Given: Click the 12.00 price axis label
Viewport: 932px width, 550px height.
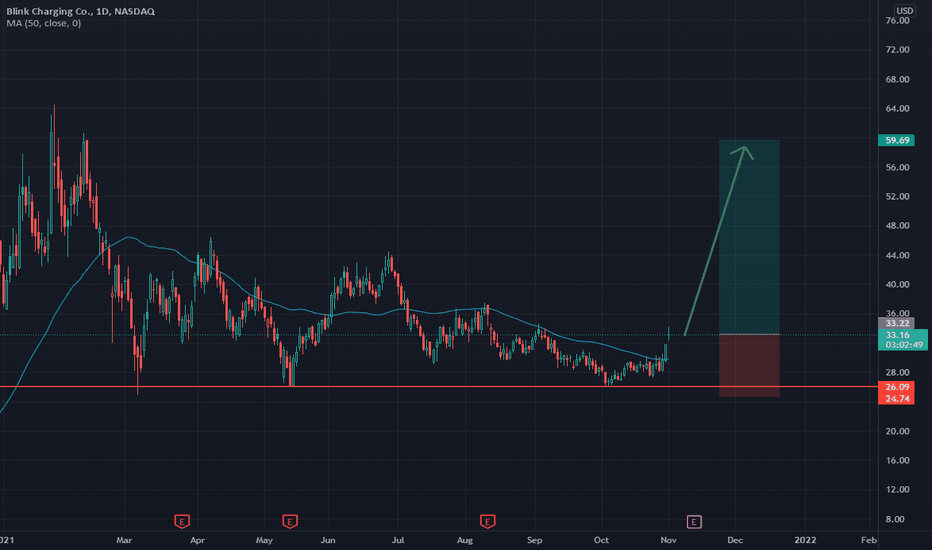Looking at the screenshot, I should [897, 489].
